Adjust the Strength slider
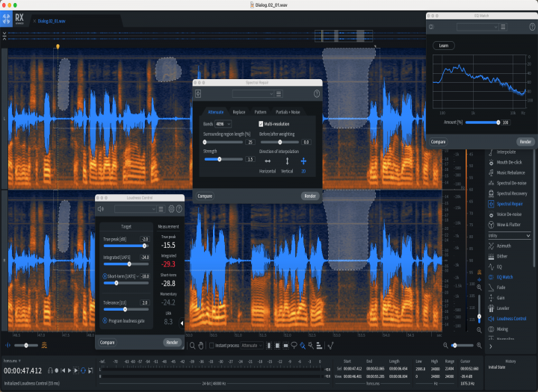This screenshot has height=392, width=538. (x=223, y=159)
